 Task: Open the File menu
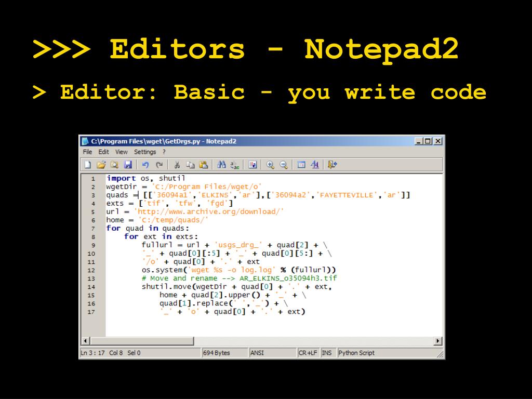87,152
